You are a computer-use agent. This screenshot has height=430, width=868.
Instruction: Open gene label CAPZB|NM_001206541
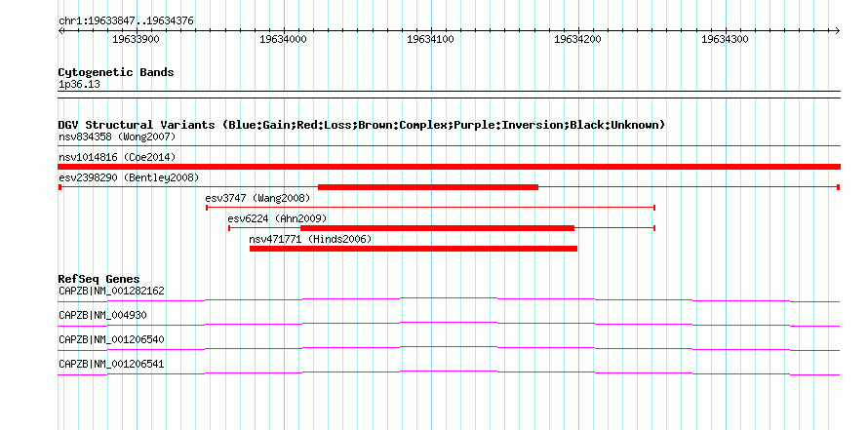tap(111, 364)
